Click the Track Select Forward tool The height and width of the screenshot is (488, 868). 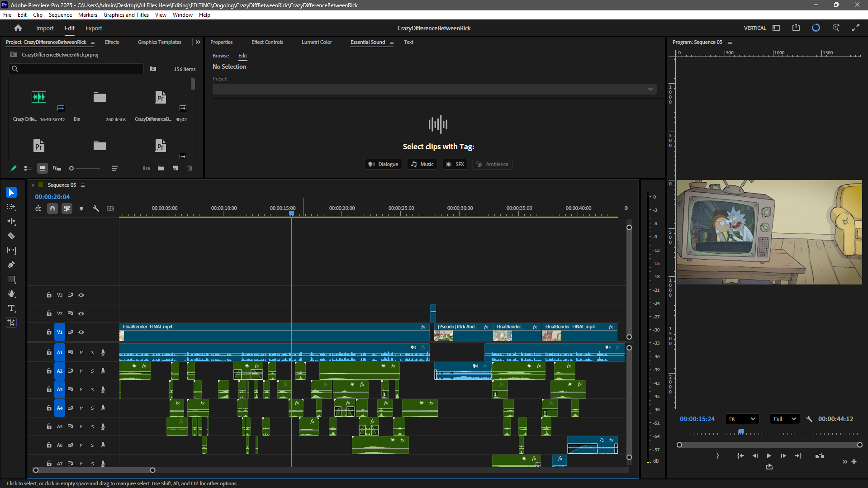pyautogui.click(x=11, y=207)
